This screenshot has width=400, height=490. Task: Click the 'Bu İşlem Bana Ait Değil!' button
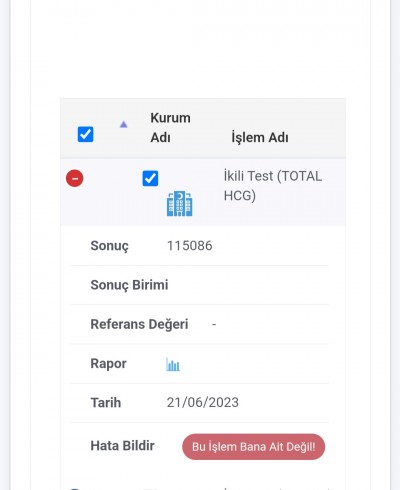coord(253,447)
